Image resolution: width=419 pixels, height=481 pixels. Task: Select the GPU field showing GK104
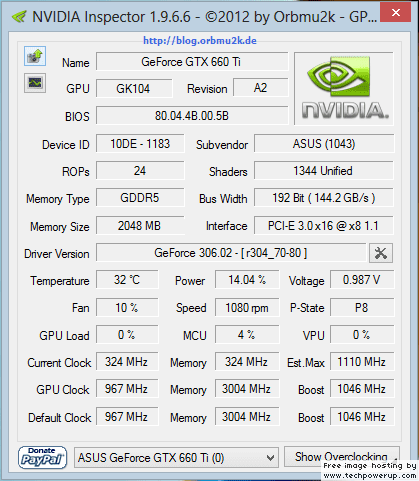tap(134, 89)
